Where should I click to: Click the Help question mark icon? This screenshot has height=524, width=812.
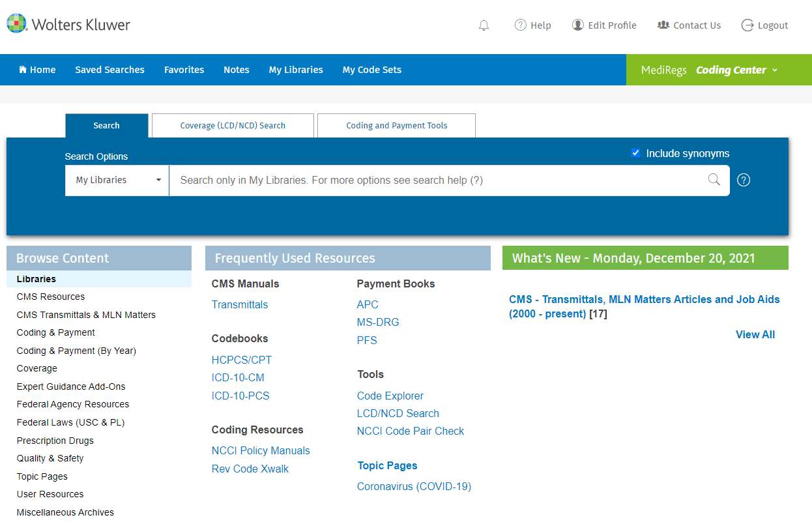point(520,25)
